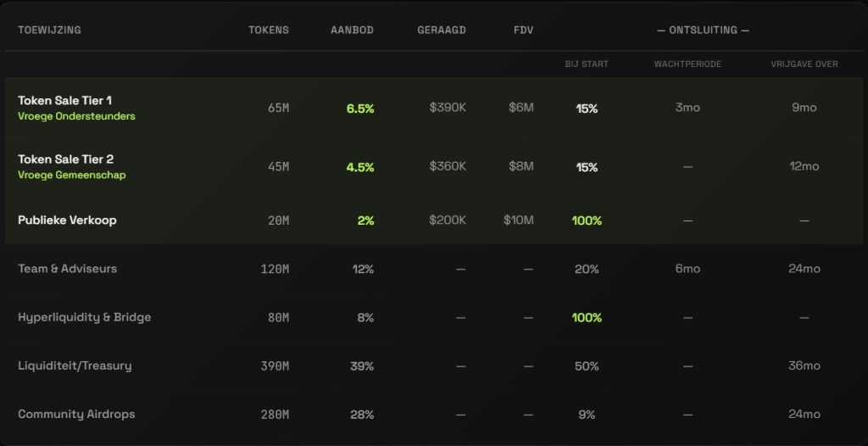This screenshot has width=868, height=446.
Task: Select the GERAAGD column header
Action: point(442,31)
